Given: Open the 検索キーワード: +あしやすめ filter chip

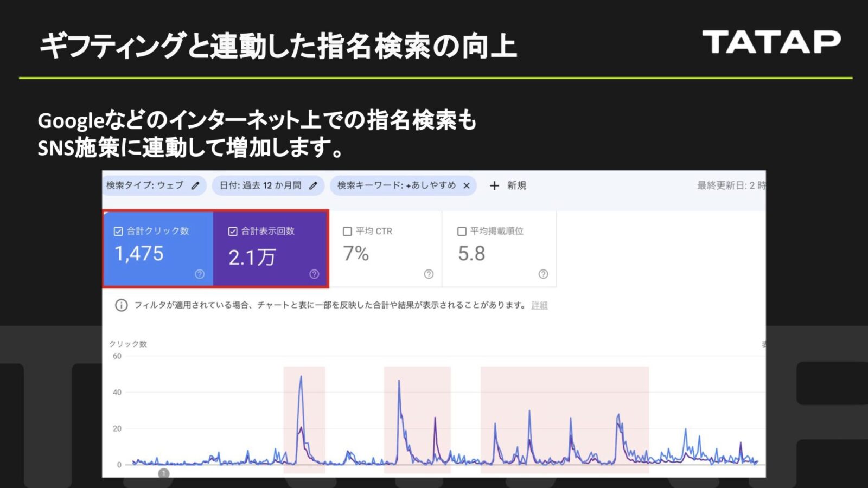Looking at the screenshot, I should [396, 185].
